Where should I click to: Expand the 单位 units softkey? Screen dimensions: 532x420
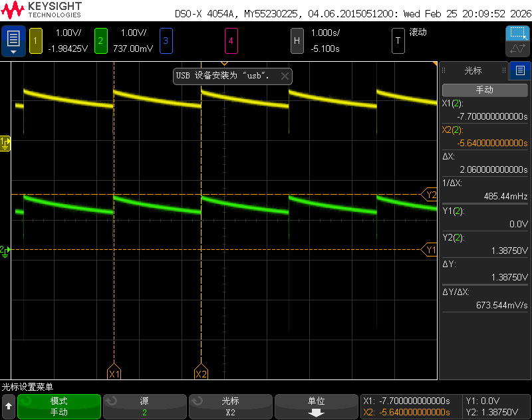coord(317,407)
